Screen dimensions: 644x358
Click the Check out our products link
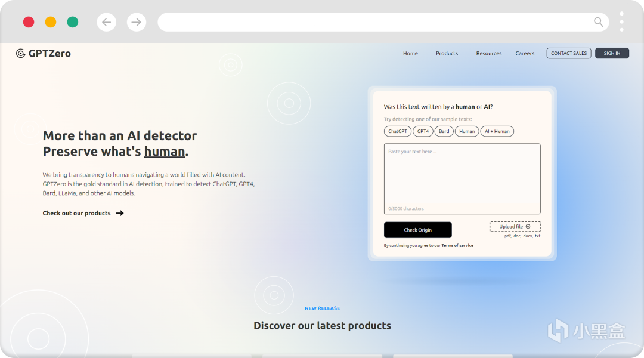(x=76, y=213)
